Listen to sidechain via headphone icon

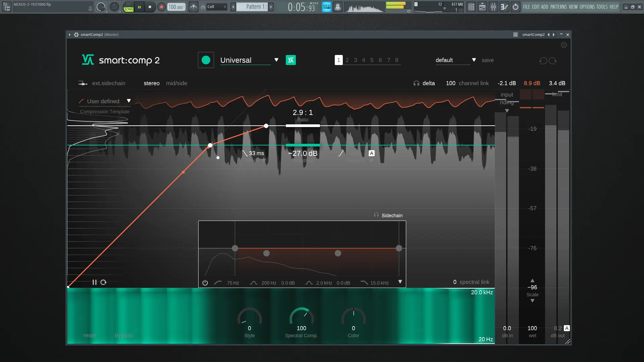point(376,215)
